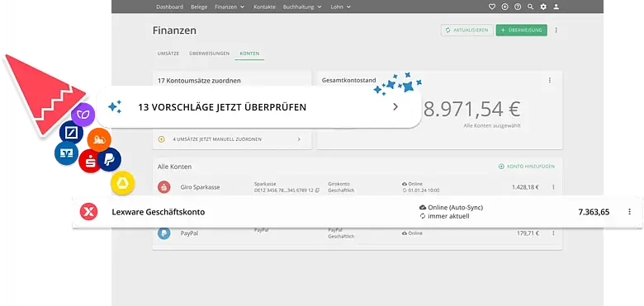Open the favorites heart icon
Viewport: 644px width, 306px height.
click(x=491, y=7)
